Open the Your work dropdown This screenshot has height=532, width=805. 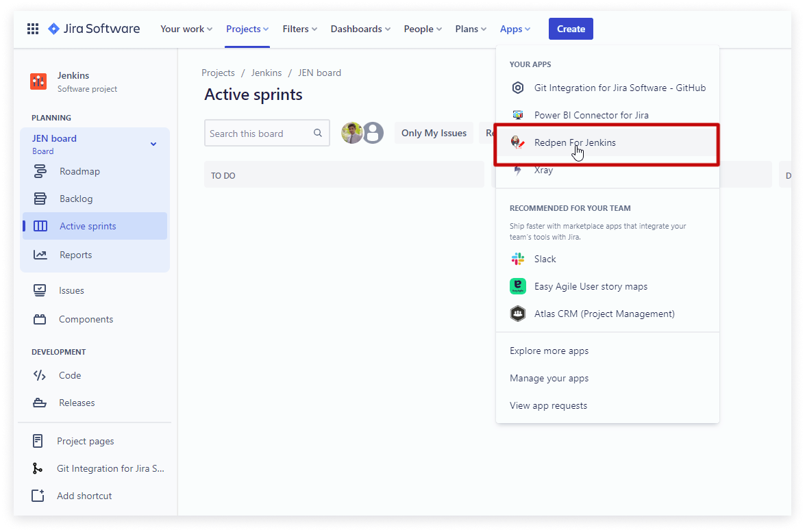(x=186, y=29)
